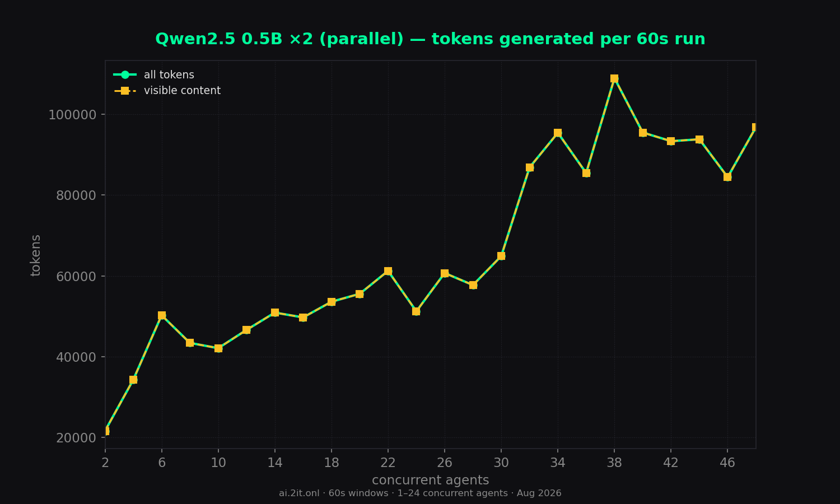Image resolution: width=840 pixels, height=504 pixels.
Task: Click the data point at 32 concurrent agents
Action: [x=530, y=167]
